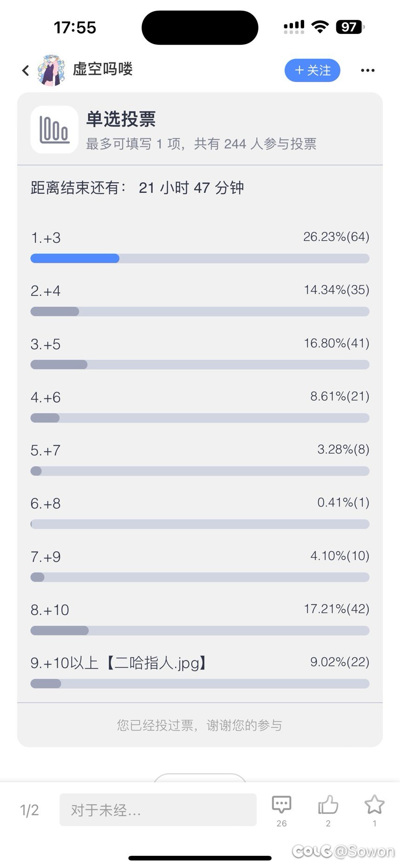Click the +3 blue progress bar
The width and height of the screenshot is (400, 868).
(75, 258)
